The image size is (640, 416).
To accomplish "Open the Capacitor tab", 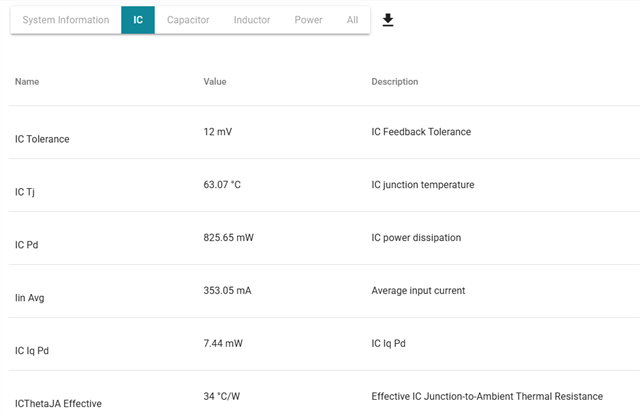I will pos(188,20).
